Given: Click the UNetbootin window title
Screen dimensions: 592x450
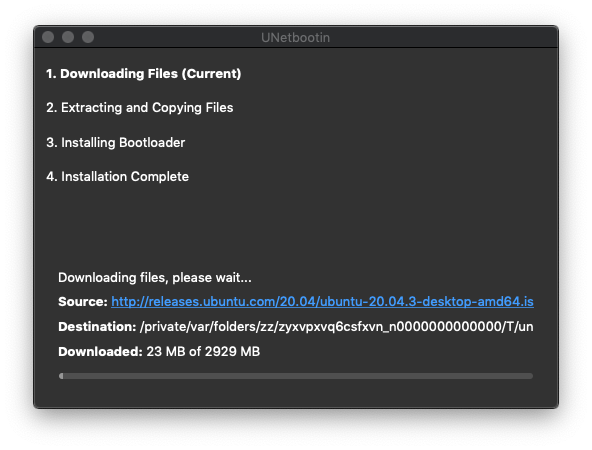Looking at the screenshot, I should pyautogui.click(x=295, y=37).
